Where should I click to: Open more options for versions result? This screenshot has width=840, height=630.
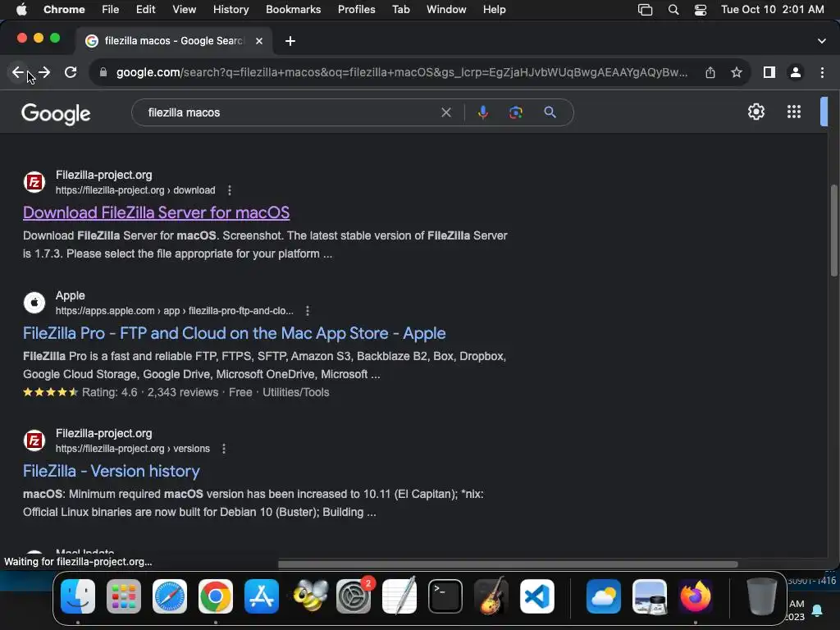pos(224,449)
